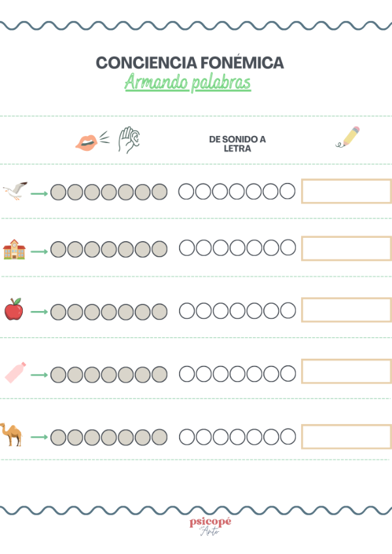Select the last white circle in apple row

[288, 310]
